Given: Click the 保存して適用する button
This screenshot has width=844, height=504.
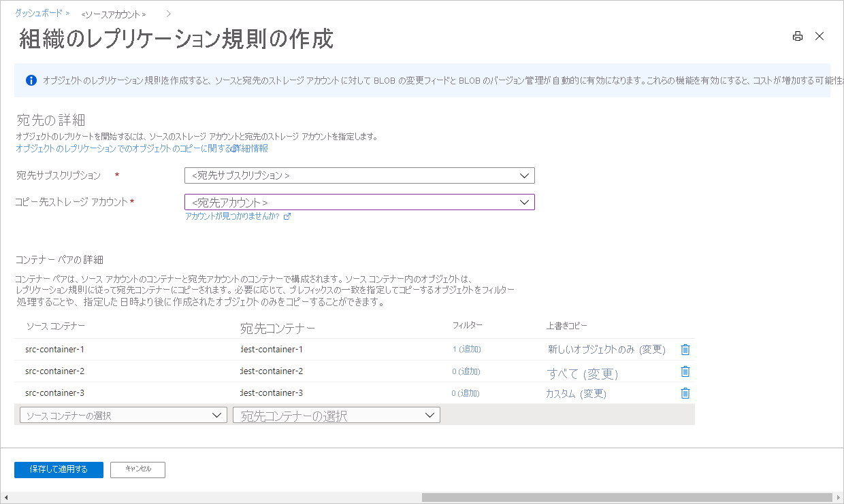Looking at the screenshot, I should click(x=59, y=469).
